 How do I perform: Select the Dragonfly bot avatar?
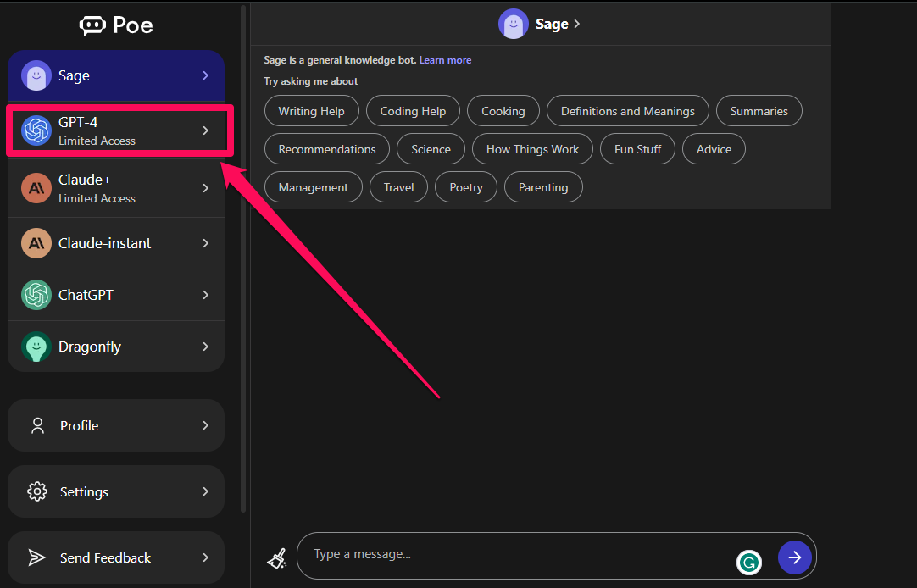36,347
